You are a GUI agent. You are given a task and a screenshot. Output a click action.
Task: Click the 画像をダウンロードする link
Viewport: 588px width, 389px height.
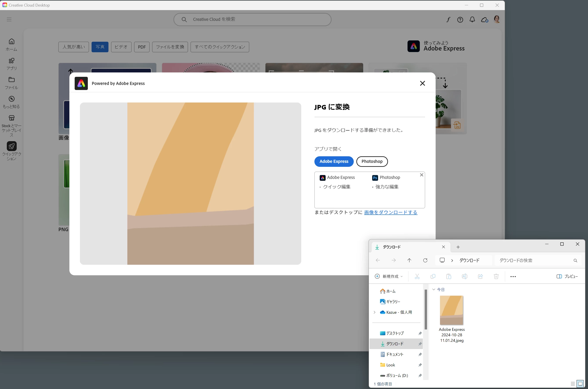point(391,212)
